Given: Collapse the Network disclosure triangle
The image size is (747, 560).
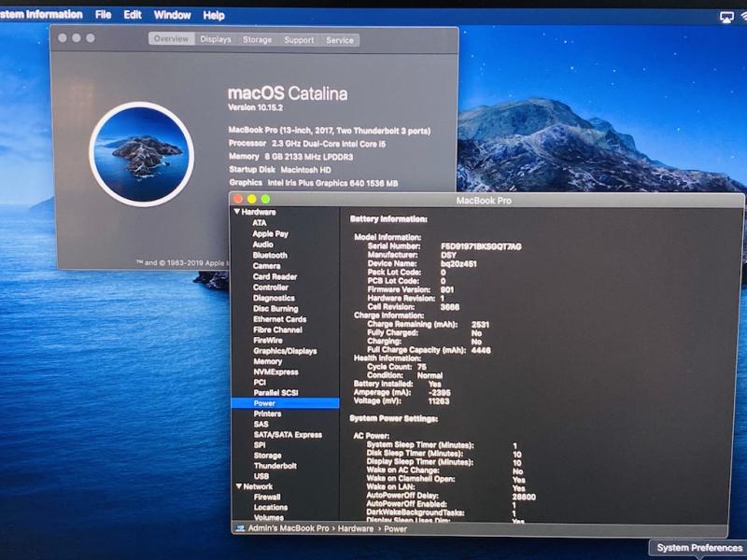Looking at the screenshot, I should point(239,486).
